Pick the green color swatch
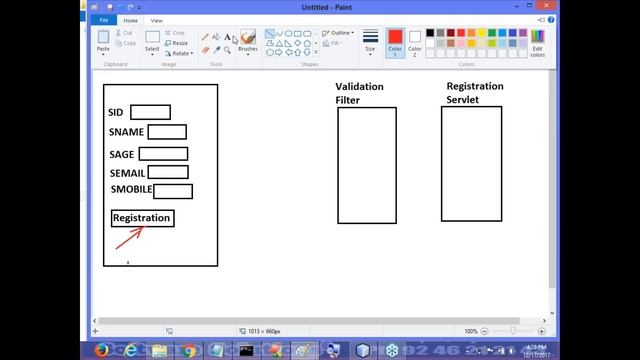640x360 pixels. coord(492,33)
